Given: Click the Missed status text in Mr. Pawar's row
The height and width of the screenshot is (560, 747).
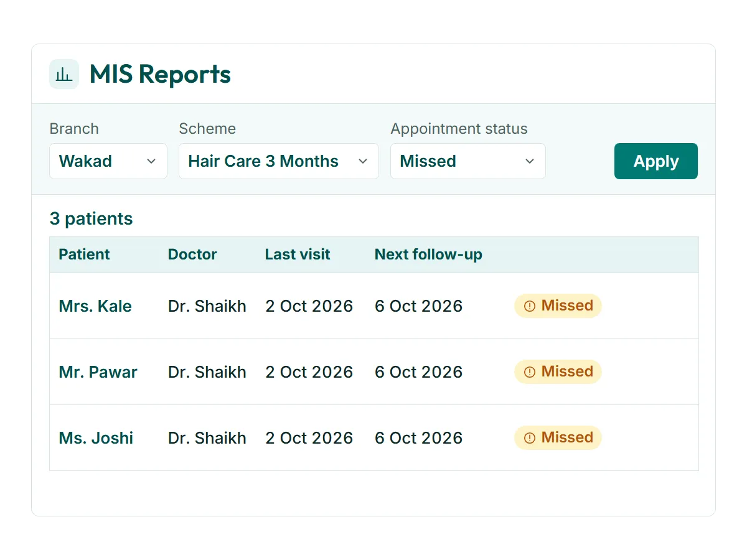Looking at the screenshot, I should click(567, 371).
